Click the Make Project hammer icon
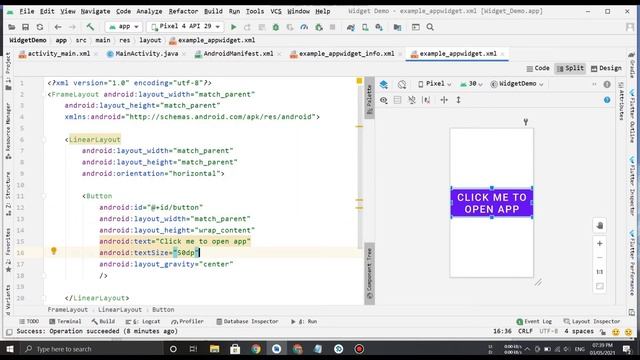Screen dimensions: 640x360 pyautogui.click(x=90, y=27)
